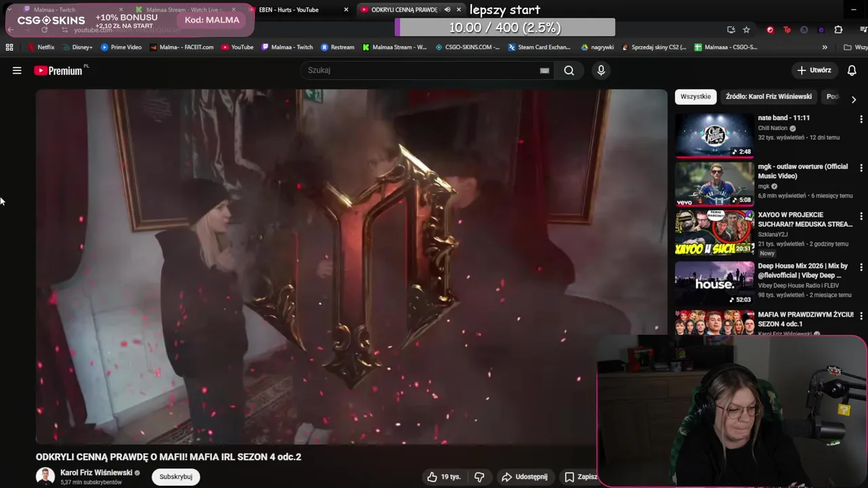The width and height of the screenshot is (868, 488).
Task: Click the video player to pause
Action: (351, 266)
